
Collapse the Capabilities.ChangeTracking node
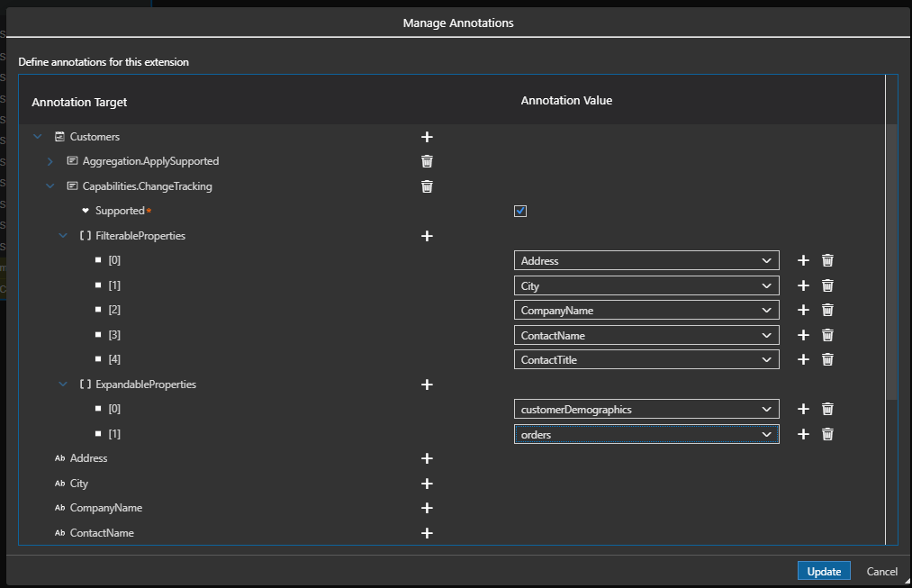coord(50,186)
